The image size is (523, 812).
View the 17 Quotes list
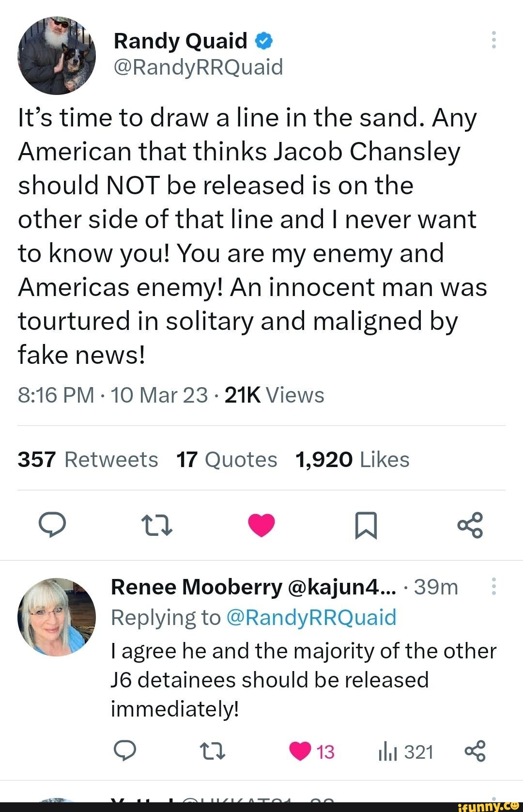(x=227, y=459)
